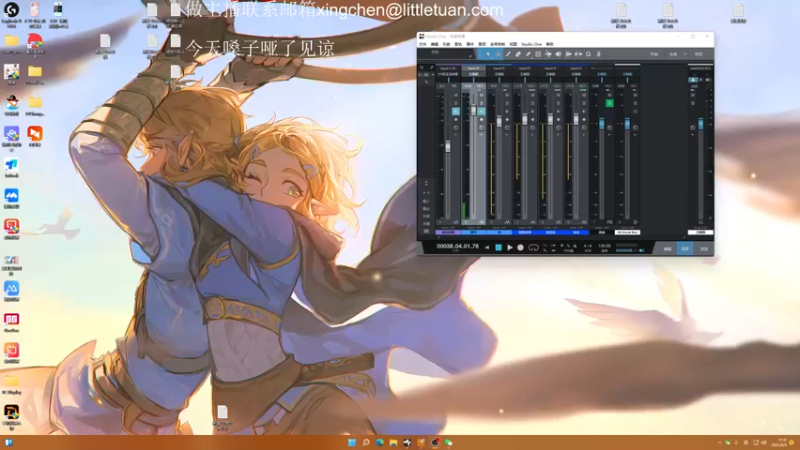
Task: Click the round Record button in the transport
Action: click(520, 247)
